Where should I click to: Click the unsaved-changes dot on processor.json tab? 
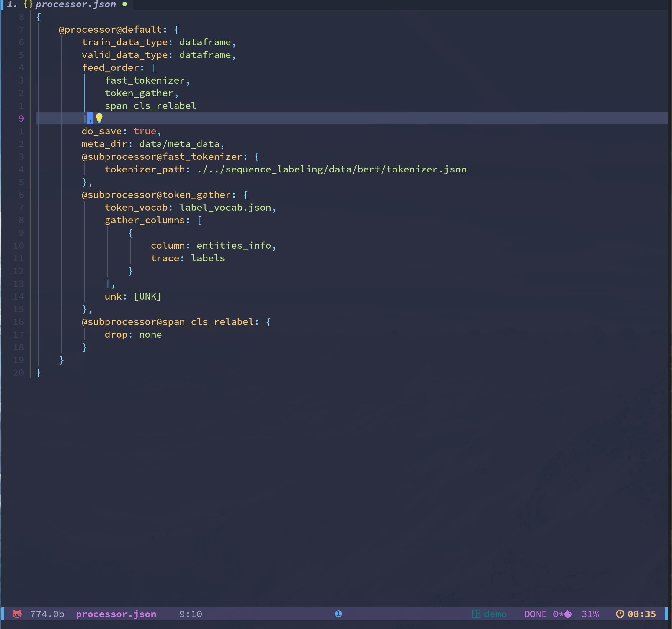125,5
